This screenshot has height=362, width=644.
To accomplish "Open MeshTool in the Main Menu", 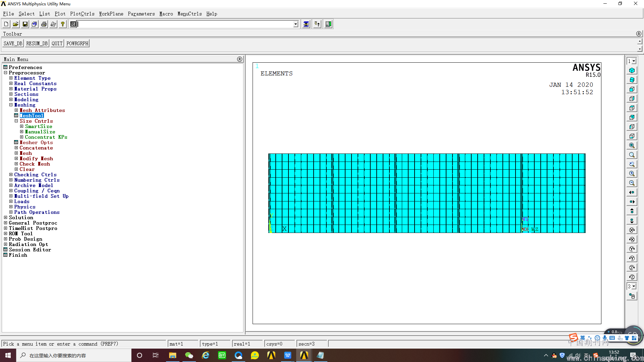I will coord(32,116).
